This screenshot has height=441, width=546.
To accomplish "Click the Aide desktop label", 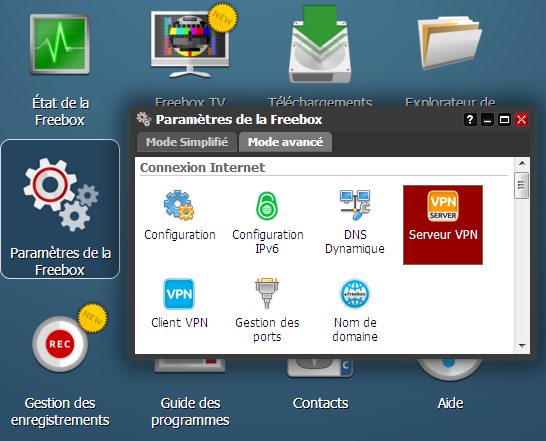I will (450, 403).
